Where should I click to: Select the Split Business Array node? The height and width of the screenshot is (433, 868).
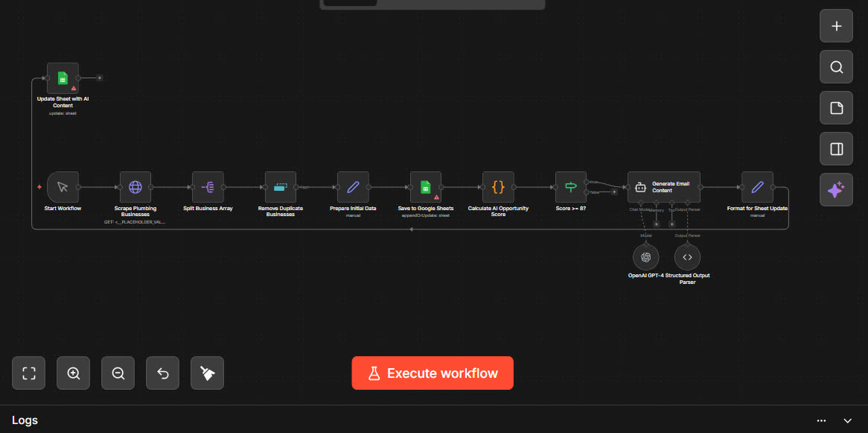pos(208,187)
